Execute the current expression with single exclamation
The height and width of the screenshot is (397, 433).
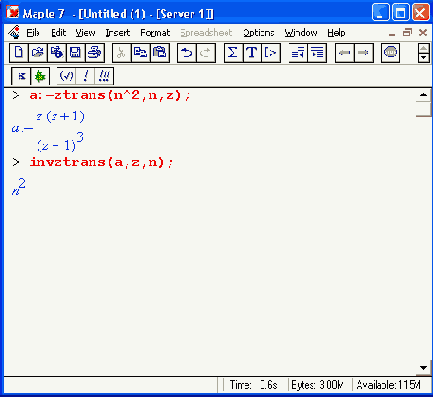[85, 76]
